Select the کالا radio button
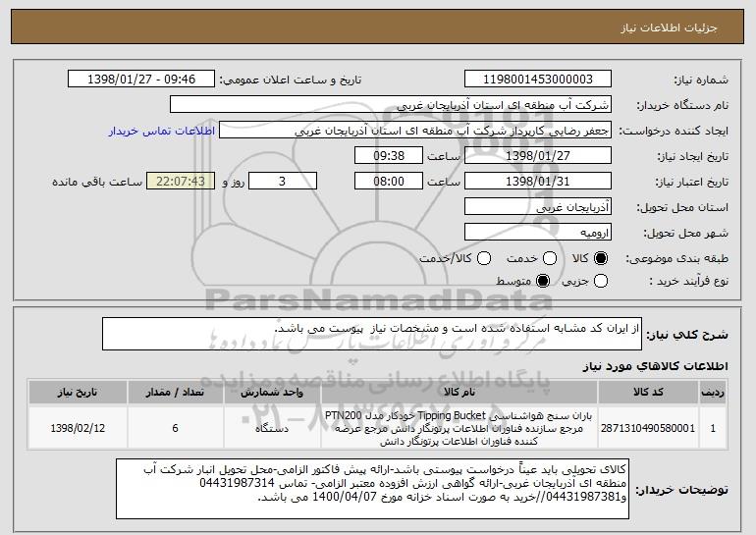Image resolution: width=756 pixels, height=535 pixels. coord(601,259)
